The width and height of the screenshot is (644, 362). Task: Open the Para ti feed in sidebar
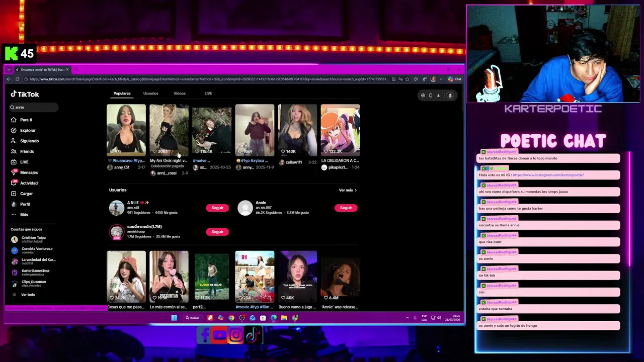[x=22, y=120]
